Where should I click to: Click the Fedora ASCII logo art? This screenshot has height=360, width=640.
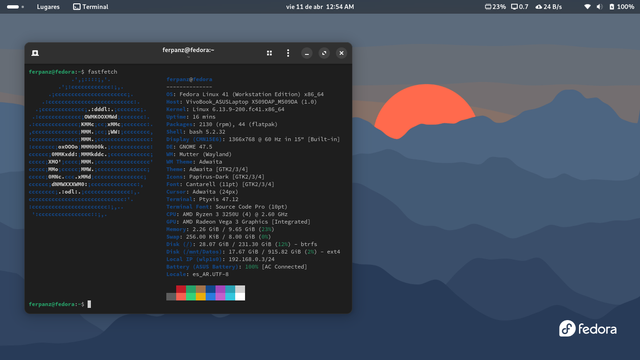pyautogui.click(x=91, y=146)
